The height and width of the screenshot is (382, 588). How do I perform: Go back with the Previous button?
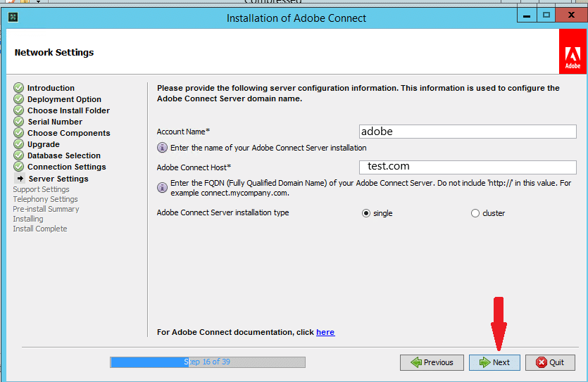pos(432,362)
